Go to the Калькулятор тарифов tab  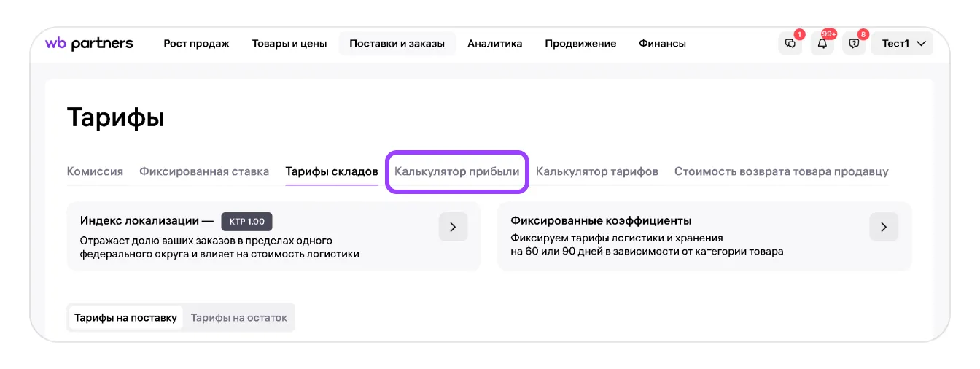[597, 172]
